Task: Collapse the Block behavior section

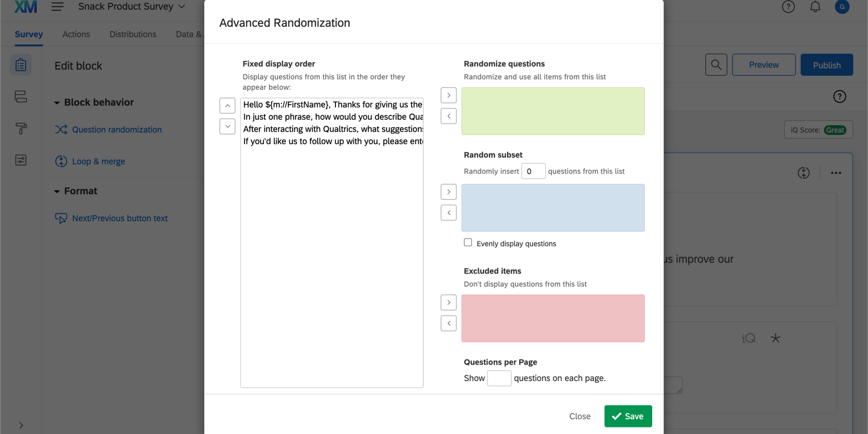Action: (57, 103)
